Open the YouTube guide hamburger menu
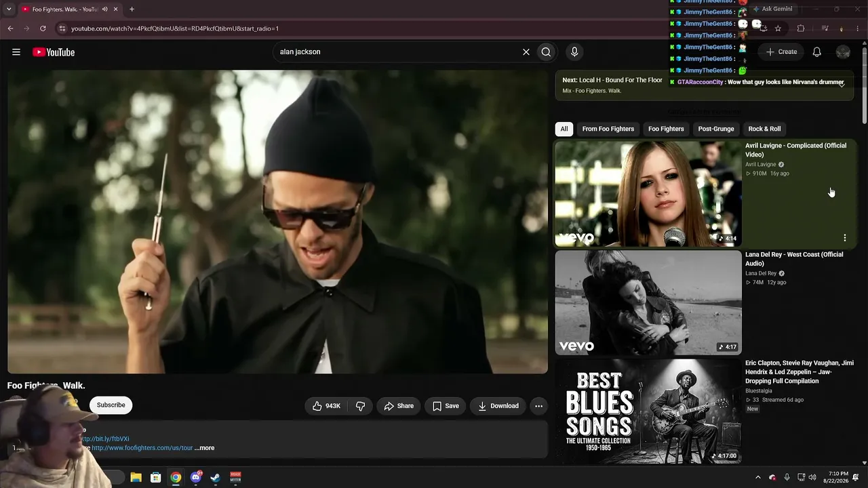 coord(16,52)
